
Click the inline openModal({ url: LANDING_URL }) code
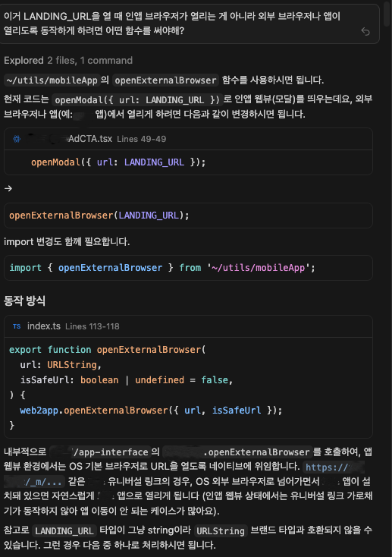pos(137,100)
